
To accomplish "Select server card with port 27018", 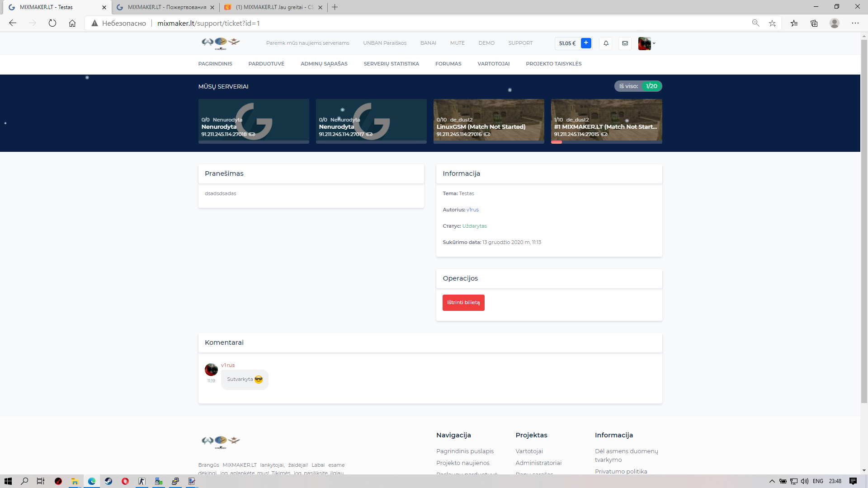I will tap(254, 121).
